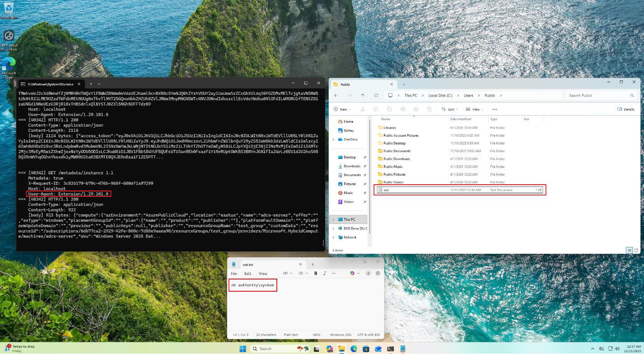Click the refresh icon in File Explorer
The height and width of the screenshot is (354, 644).
pos(376,96)
